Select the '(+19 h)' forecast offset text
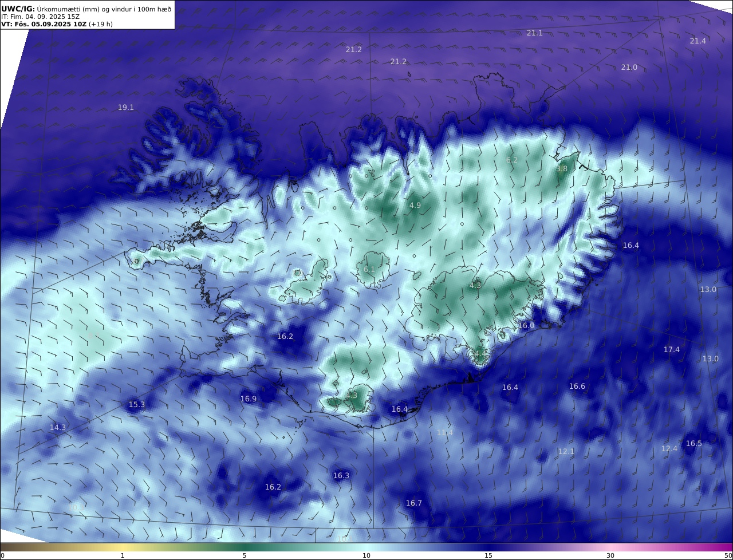 coord(101,24)
